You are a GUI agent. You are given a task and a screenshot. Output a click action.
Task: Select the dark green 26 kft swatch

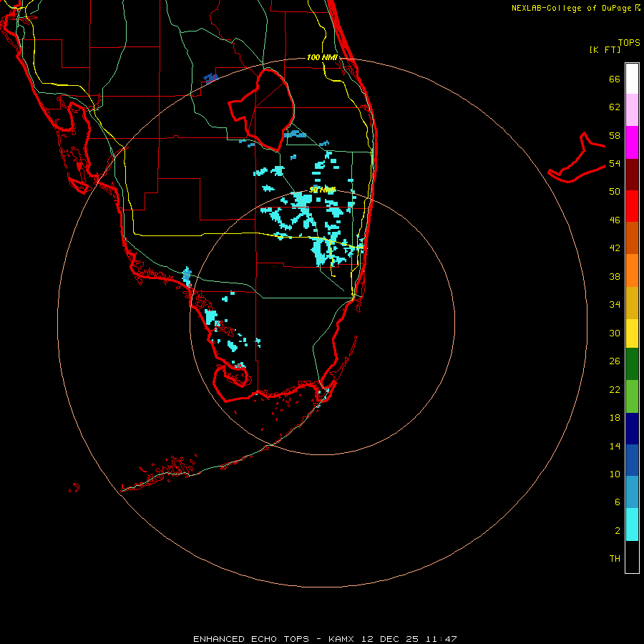pos(632,364)
